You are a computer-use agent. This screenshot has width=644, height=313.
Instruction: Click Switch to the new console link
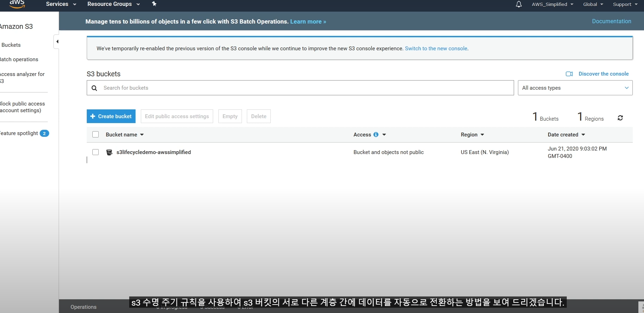pyautogui.click(x=436, y=49)
